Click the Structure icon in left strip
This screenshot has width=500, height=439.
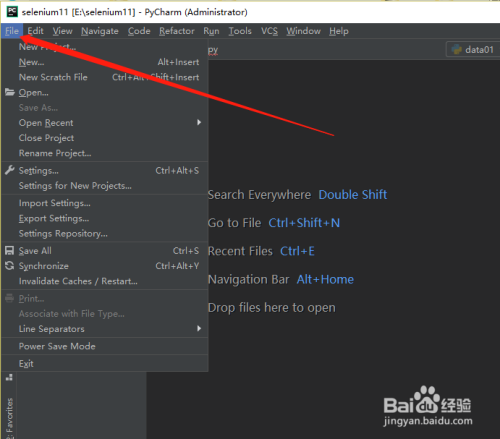9,377
